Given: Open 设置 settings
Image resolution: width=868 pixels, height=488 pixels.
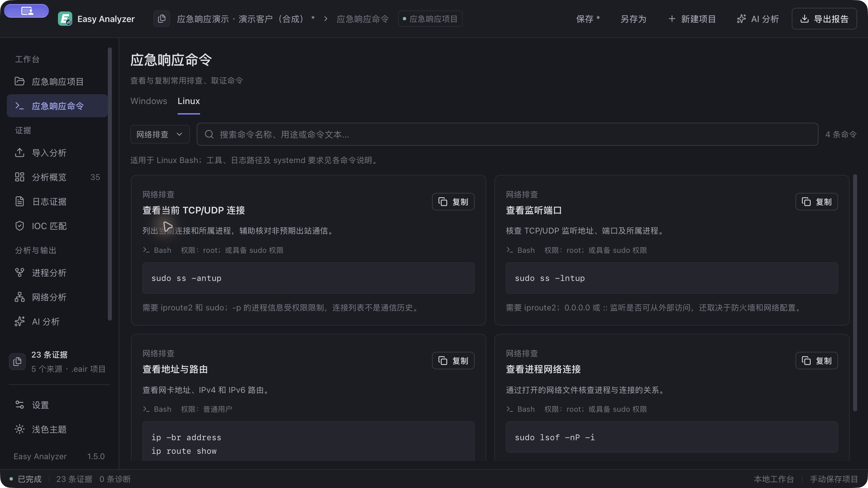Looking at the screenshot, I should [57, 405].
